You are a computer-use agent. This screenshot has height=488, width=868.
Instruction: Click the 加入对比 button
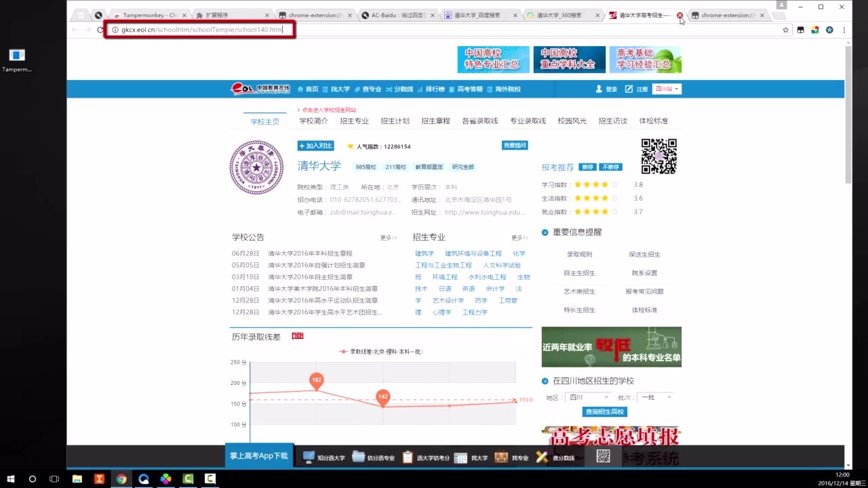pos(315,146)
